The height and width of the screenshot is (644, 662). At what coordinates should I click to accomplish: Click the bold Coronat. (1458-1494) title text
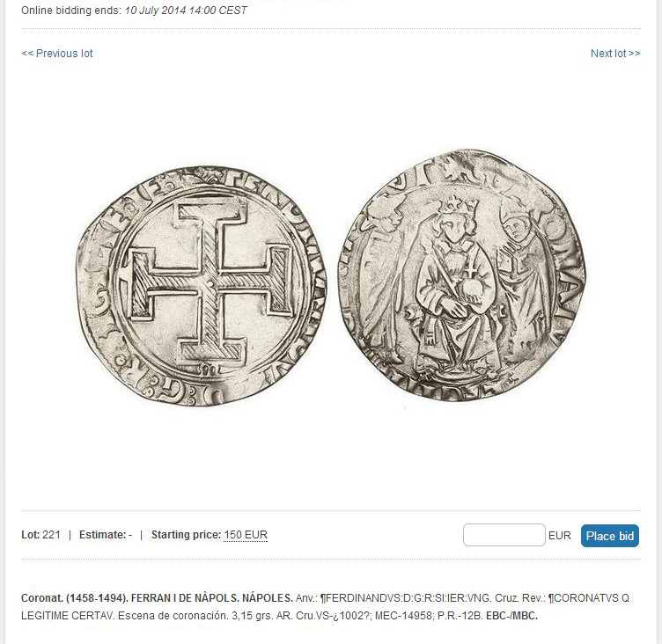coord(74,598)
